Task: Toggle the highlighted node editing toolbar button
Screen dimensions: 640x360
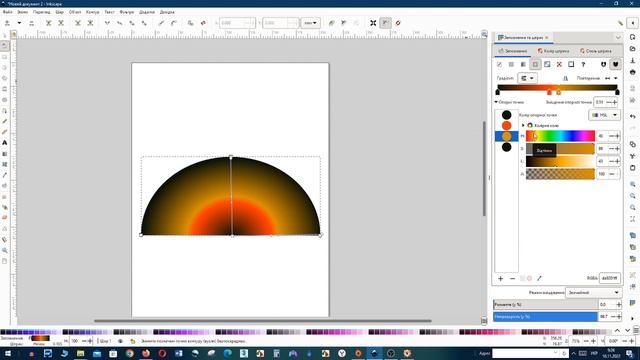Action: pyautogui.click(x=385, y=23)
